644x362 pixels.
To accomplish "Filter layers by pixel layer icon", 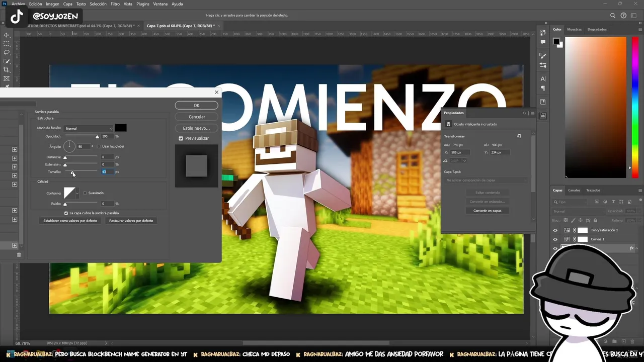I will point(597,202).
